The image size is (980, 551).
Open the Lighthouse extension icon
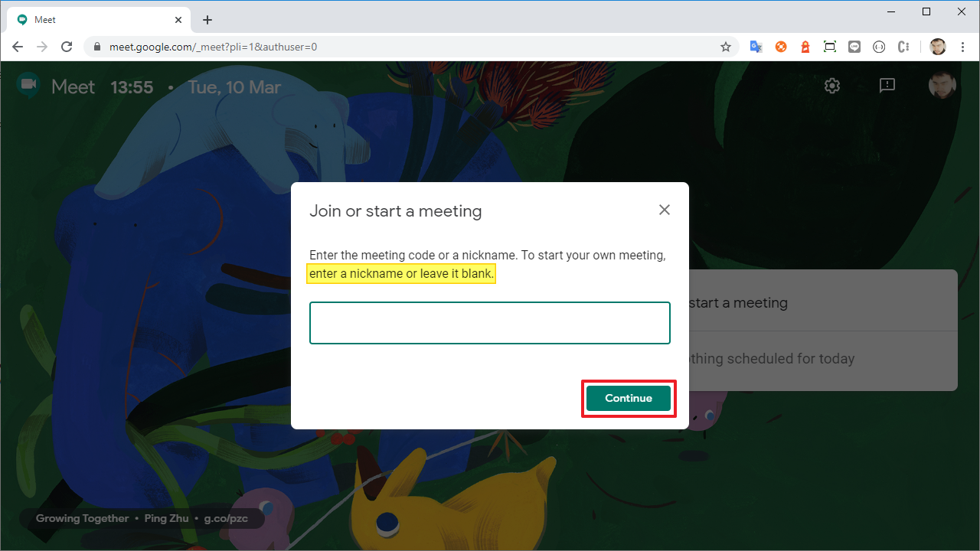click(x=805, y=47)
